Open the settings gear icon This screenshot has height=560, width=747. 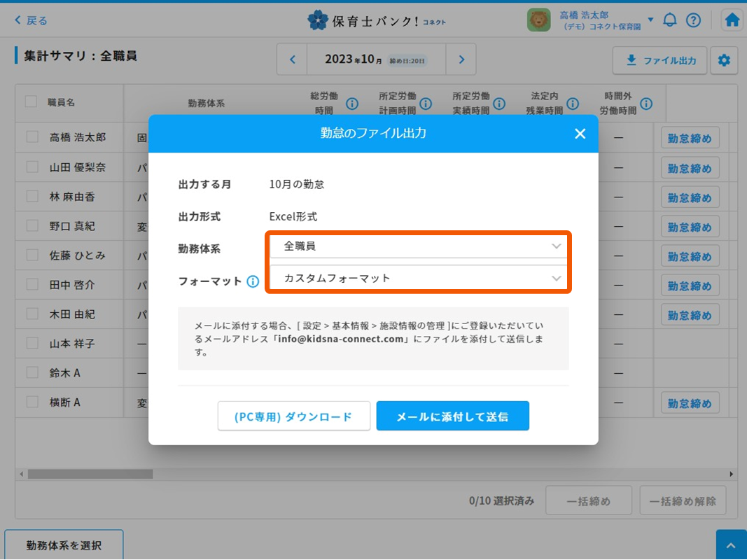[724, 61]
